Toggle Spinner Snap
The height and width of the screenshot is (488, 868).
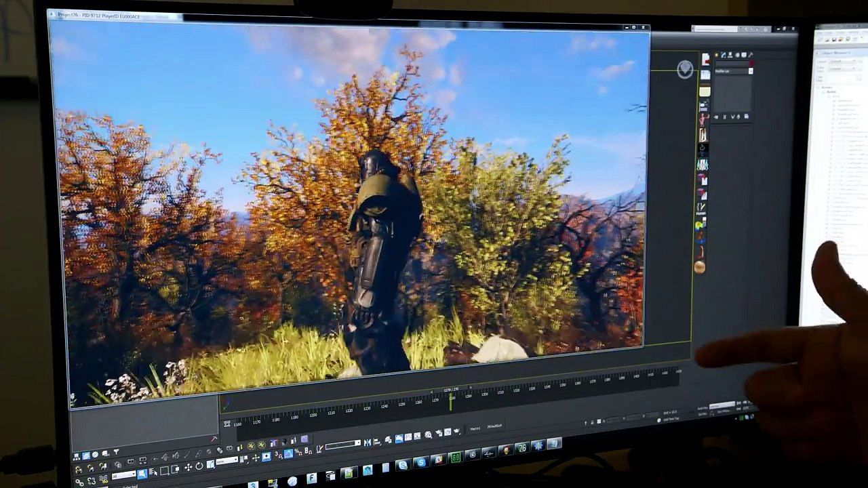(309, 451)
